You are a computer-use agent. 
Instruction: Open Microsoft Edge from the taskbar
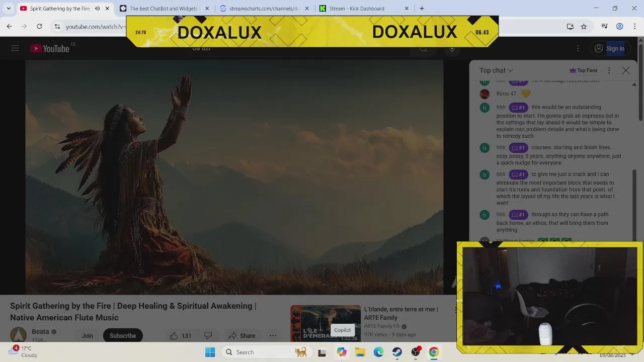(378, 352)
